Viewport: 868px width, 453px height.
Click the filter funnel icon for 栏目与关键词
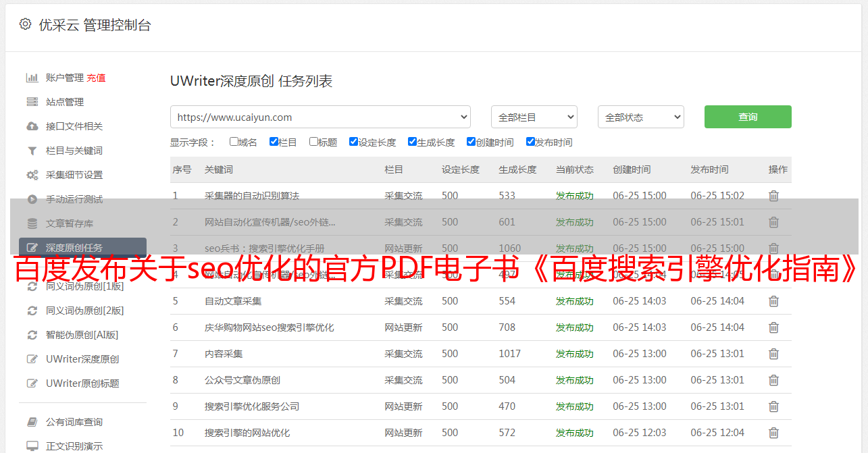tap(32, 151)
